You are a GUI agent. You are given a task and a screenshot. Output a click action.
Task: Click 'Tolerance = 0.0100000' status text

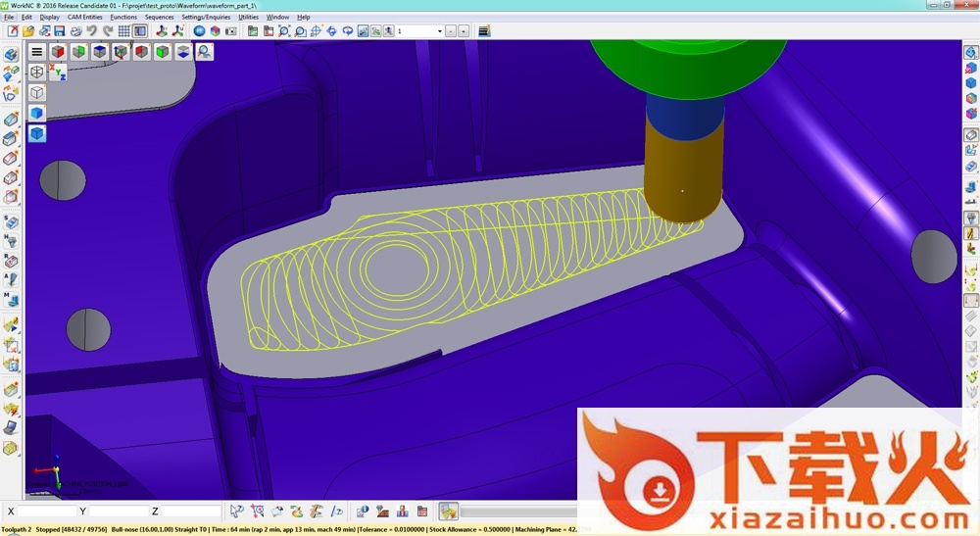click(391, 530)
